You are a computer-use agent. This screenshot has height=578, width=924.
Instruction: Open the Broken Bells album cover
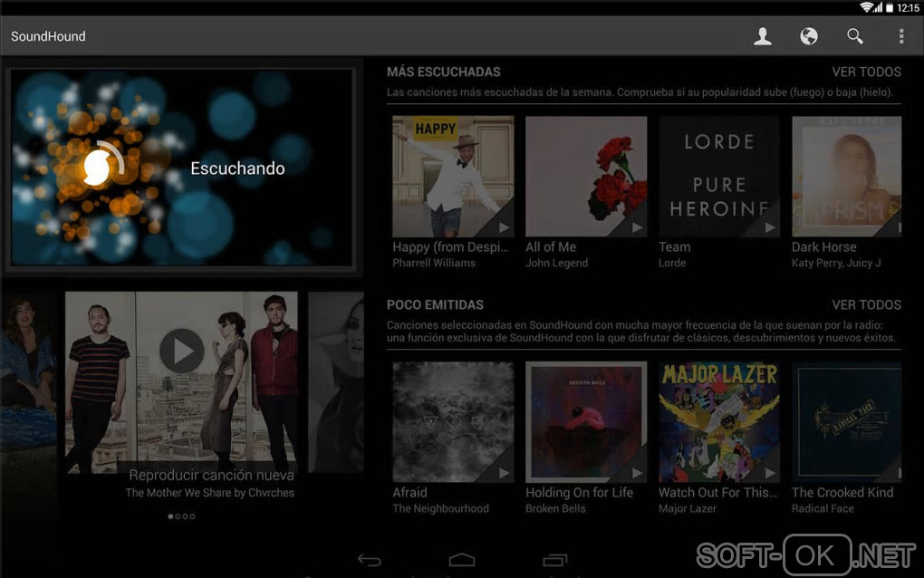pos(586,422)
